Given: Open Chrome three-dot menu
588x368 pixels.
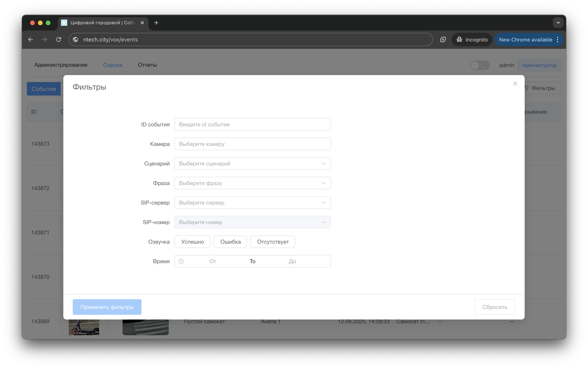Looking at the screenshot, I should [x=558, y=39].
